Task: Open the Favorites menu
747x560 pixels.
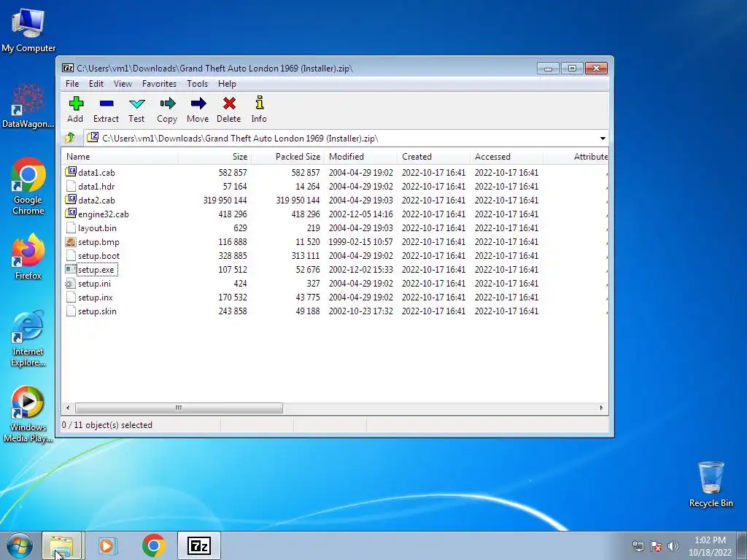Action: tap(159, 84)
